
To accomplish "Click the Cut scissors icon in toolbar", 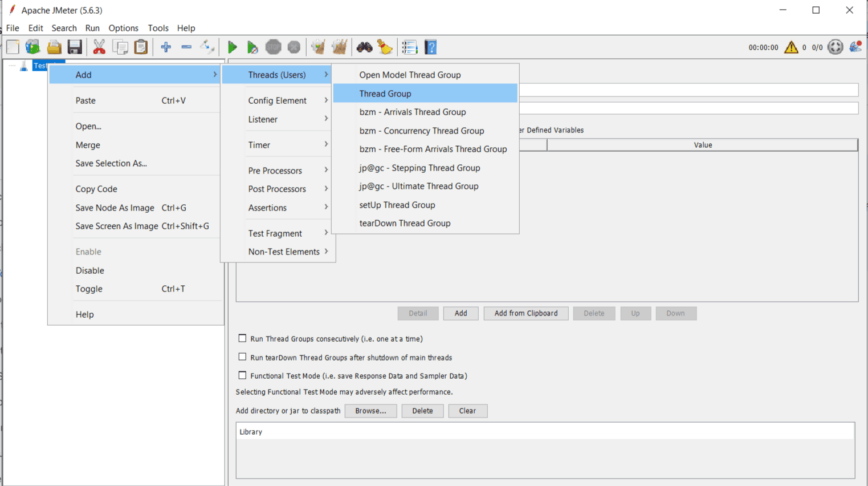I will point(99,47).
